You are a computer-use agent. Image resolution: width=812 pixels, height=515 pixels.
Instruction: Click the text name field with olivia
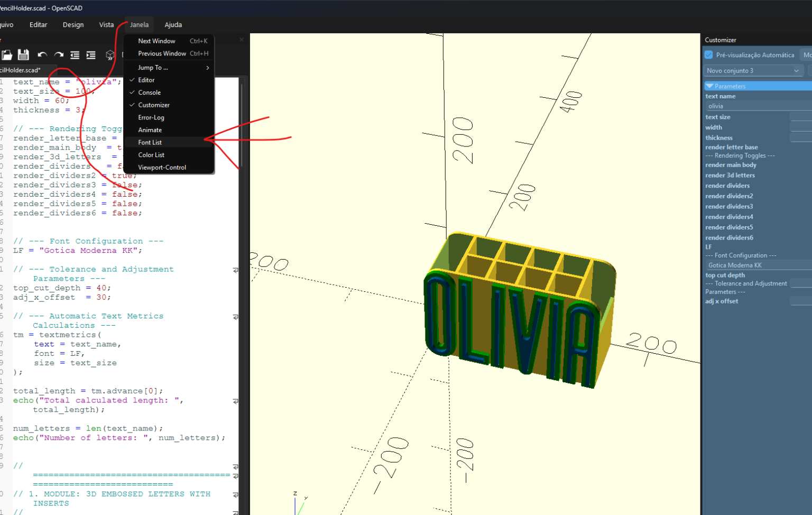point(759,106)
